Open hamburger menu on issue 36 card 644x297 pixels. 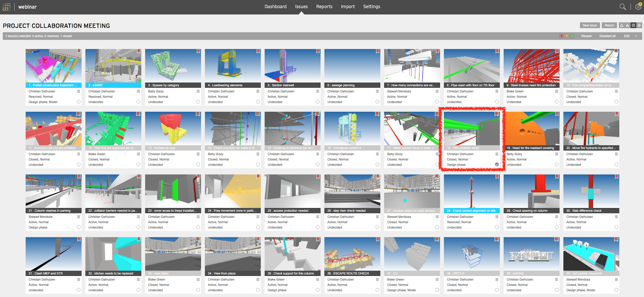tap(377, 280)
